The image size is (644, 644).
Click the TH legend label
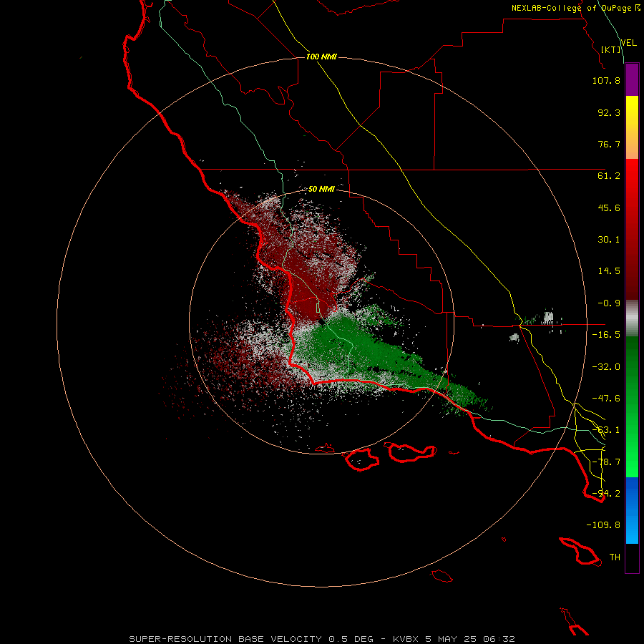[x=615, y=557]
